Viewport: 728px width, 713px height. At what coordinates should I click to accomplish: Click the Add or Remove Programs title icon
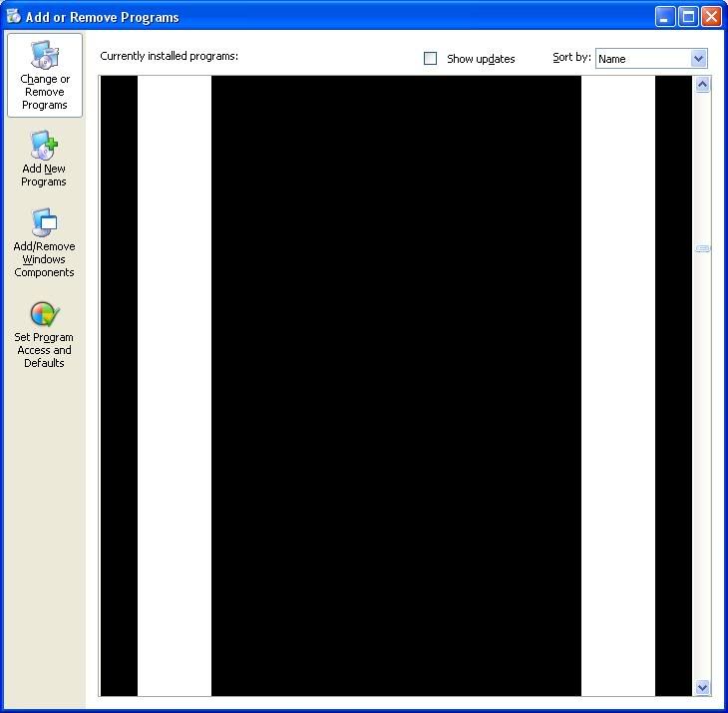(14, 16)
